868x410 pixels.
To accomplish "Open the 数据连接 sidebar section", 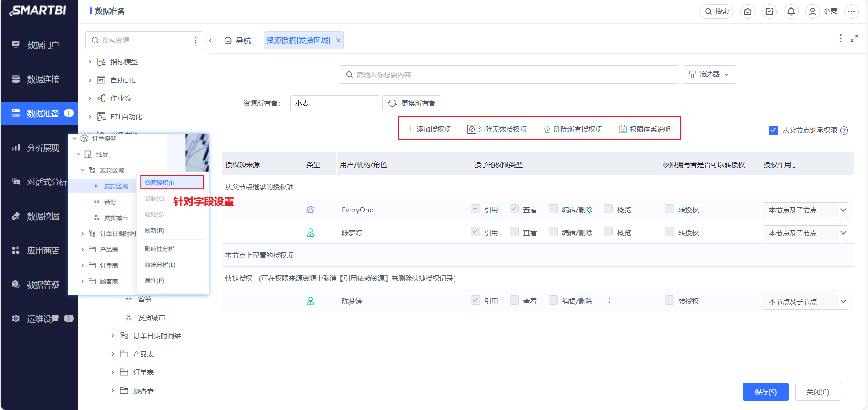I will tap(40, 79).
